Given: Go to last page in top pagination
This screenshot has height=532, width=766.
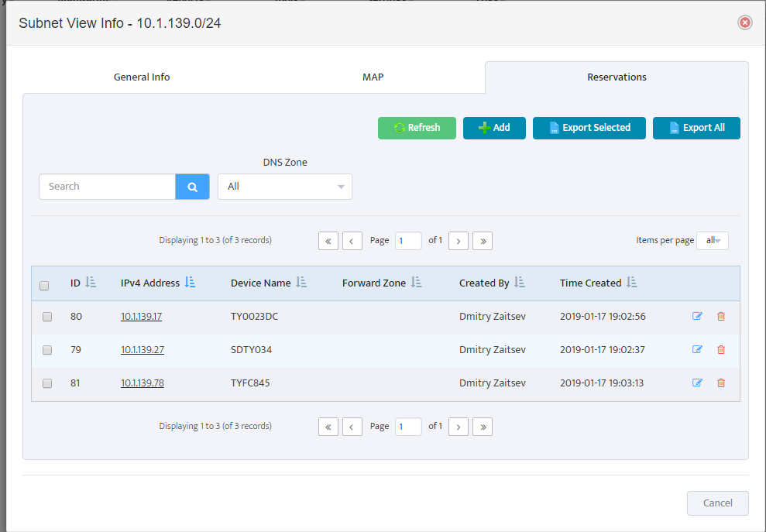Looking at the screenshot, I should click(483, 241).
